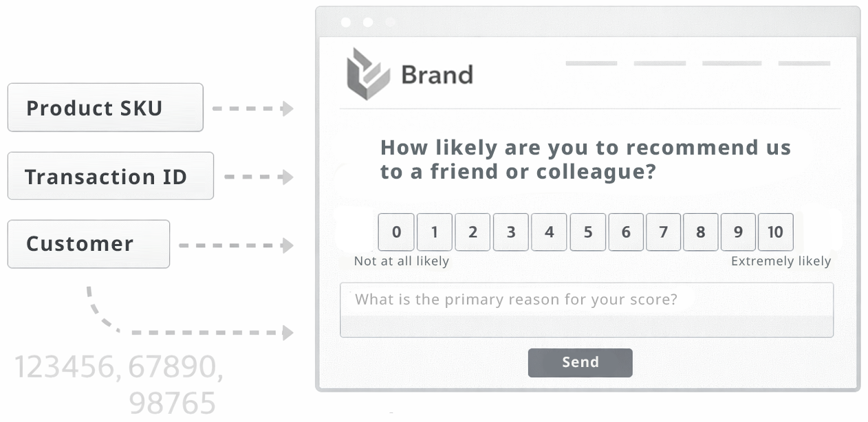Click the rightmost window dot
868x422 pixels.
click(391, 21)
